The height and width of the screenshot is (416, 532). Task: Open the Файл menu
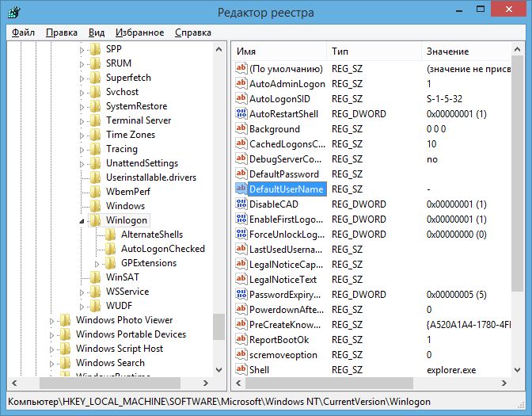(x=23, y=32)
